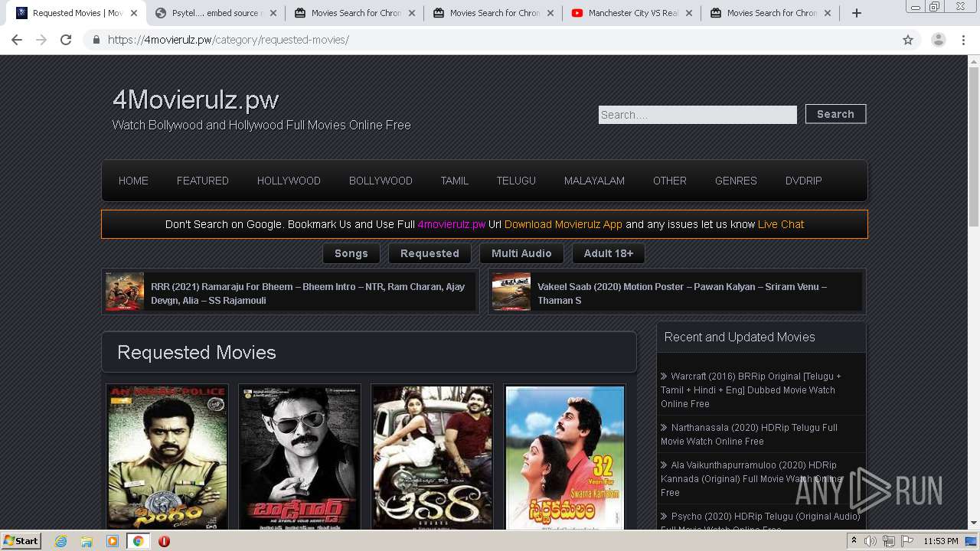Switch to last Movies Search for Chrome tab
Screen dimensions: 980x551
click(x=771, y=13)
